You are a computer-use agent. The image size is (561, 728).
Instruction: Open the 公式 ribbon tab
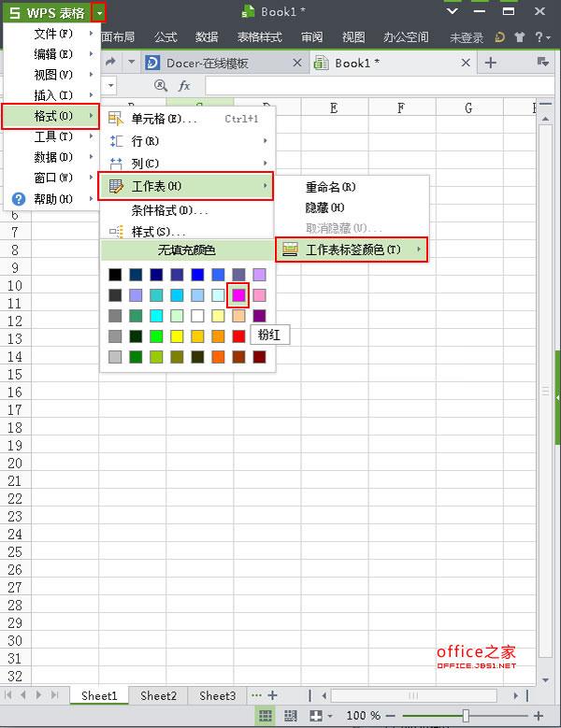point(165,37)
